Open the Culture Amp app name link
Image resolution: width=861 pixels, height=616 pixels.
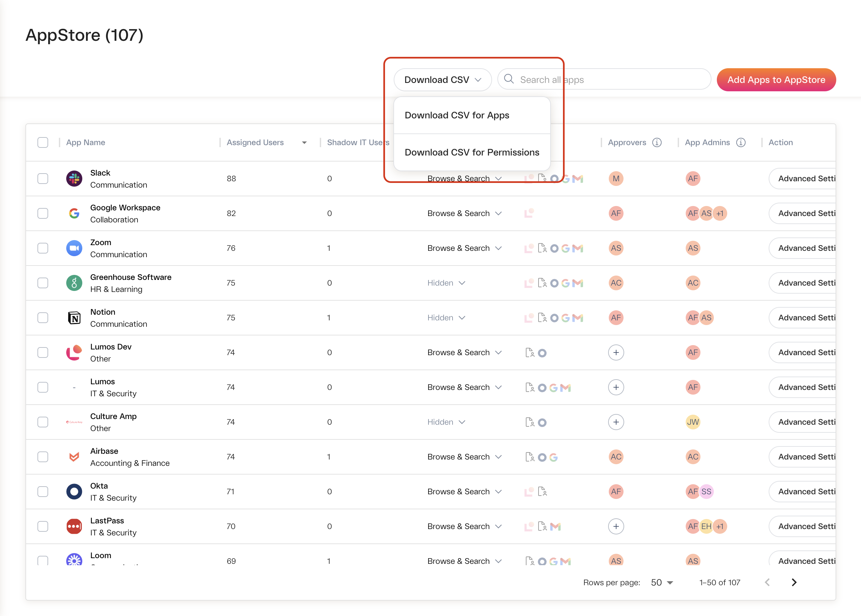(113, 416)
